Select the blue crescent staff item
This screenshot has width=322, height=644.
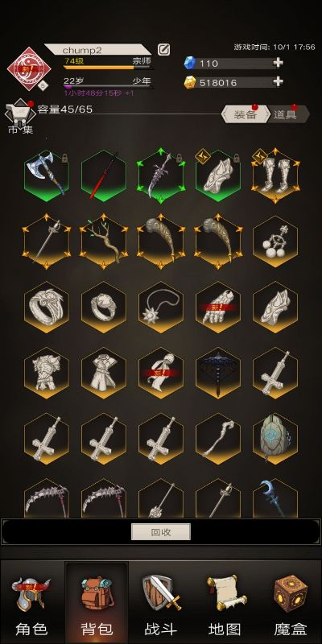coord(275,497)
